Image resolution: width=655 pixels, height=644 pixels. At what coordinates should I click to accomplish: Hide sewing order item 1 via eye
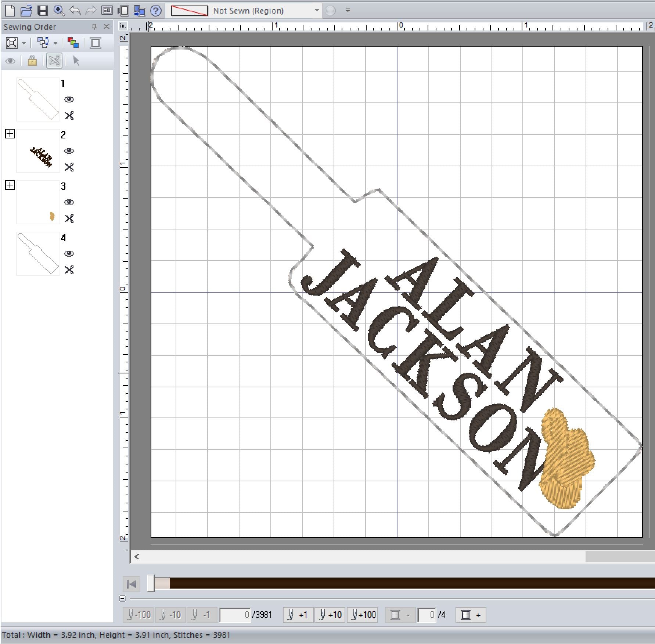69,100
